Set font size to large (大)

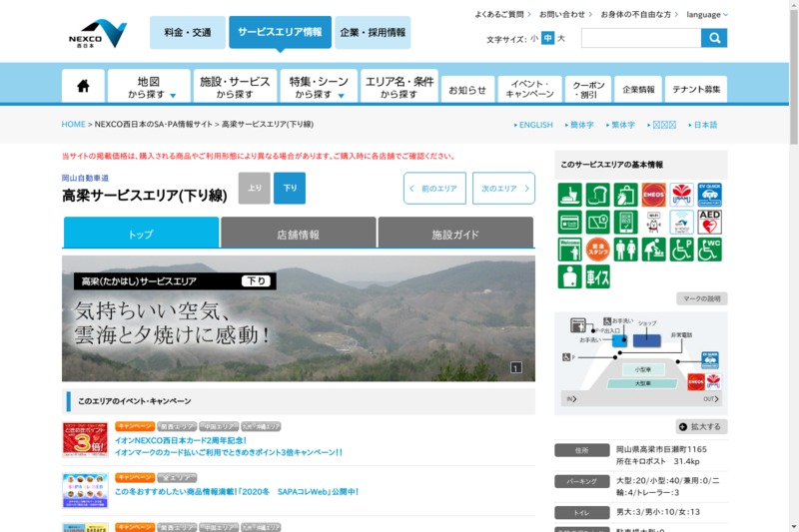point(561,39)
